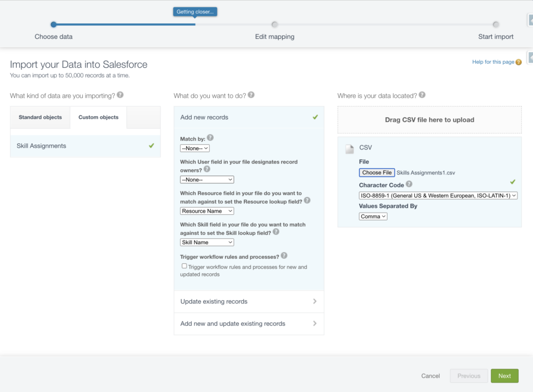This screenshot has height=392, width=533.
Task: Select the Skill Assignments object row
Action: (x=86, y=146)
